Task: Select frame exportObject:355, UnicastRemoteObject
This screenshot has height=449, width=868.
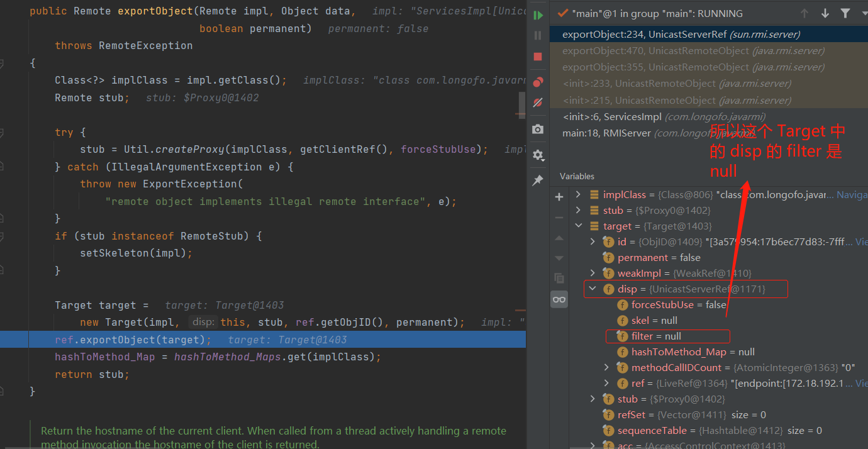Action: (709, 67)
